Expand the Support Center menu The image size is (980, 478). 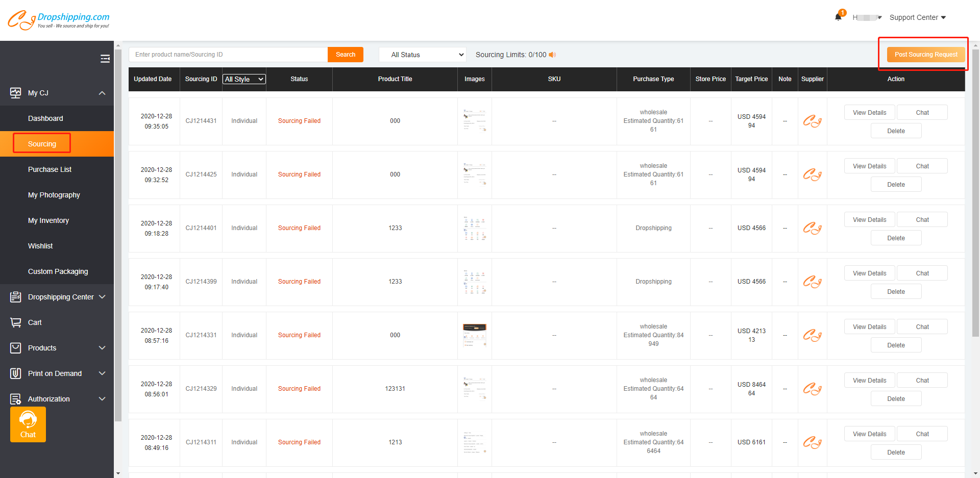917,17
